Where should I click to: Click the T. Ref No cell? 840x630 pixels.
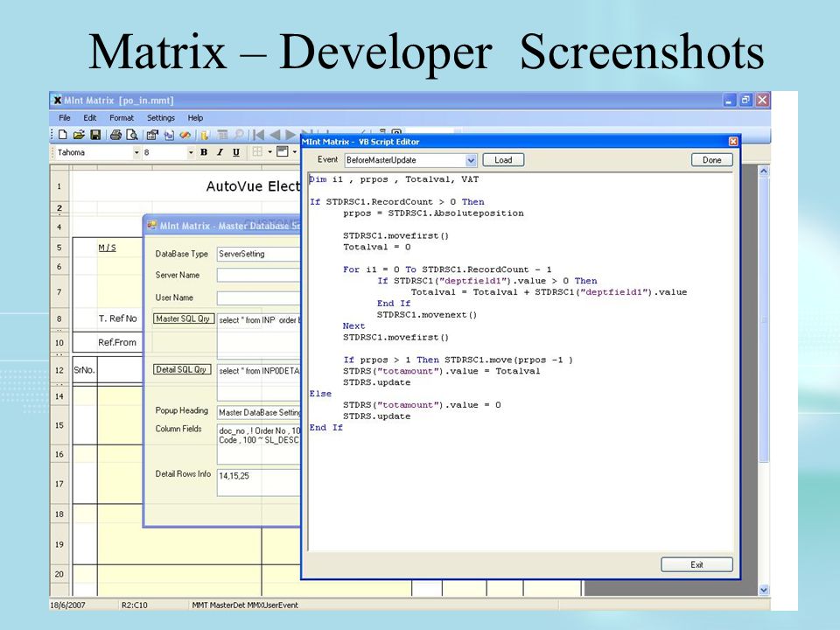coord(117,318)
